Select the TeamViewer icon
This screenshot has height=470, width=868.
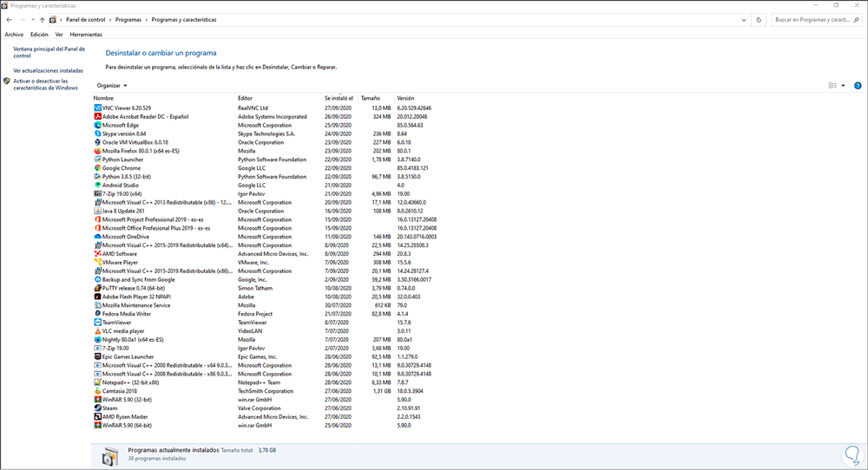pyautogui.click(x=98, y=323)
